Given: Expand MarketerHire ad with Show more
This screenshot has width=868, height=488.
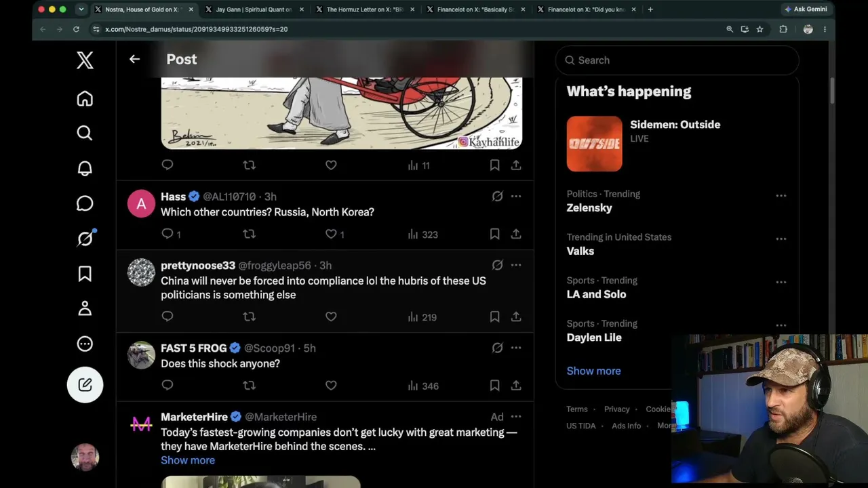Looking at the screenshot, I should (188, 460).
